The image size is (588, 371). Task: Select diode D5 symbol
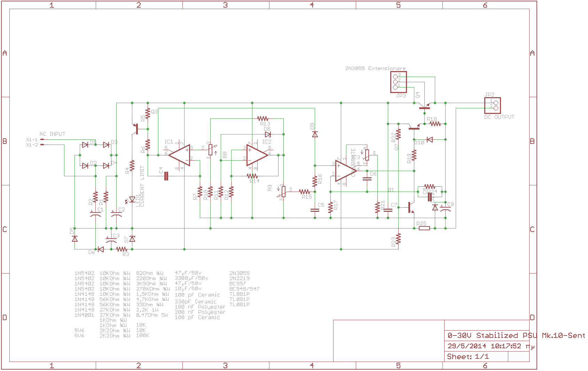coord(75,239)
